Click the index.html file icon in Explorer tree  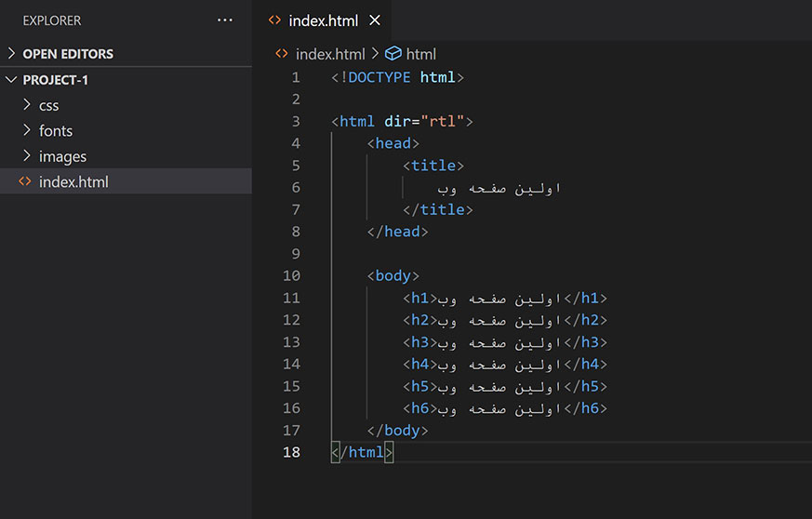[25, 182]
